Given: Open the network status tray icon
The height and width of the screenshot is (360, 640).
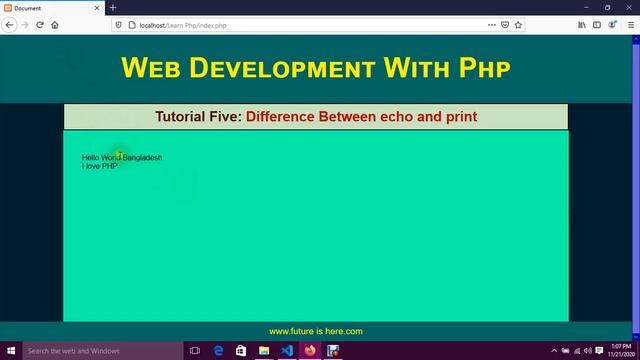Looking at the screenshot, I should (x=577, y=351).
